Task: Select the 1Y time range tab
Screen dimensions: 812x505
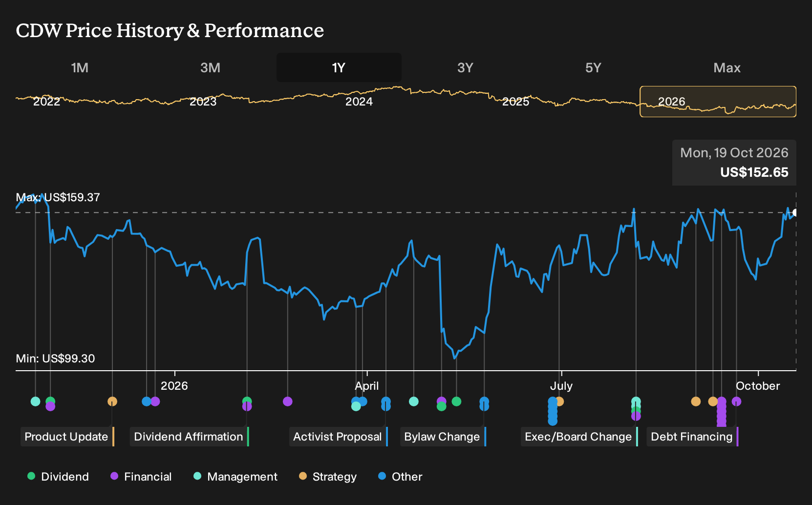Action: 339,67
